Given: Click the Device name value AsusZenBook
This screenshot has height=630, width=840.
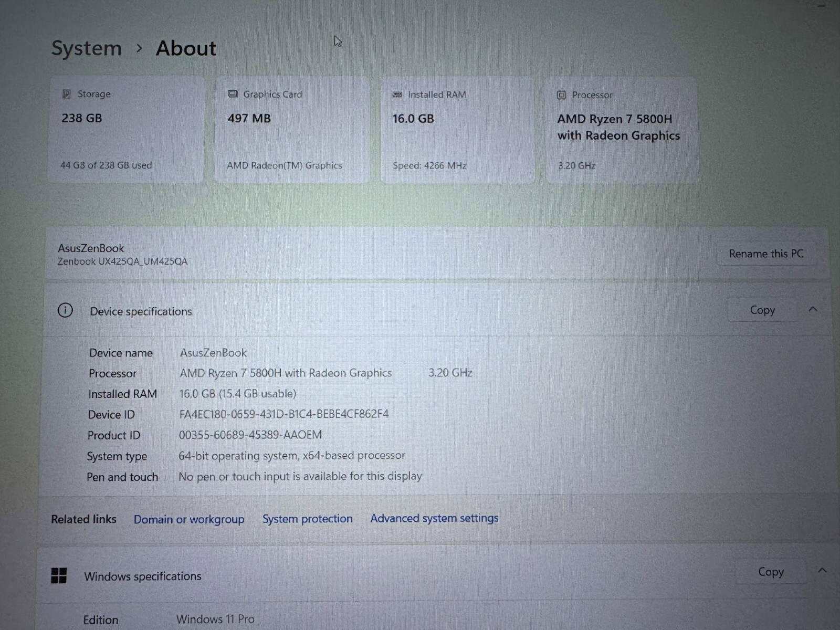Looking at the screenshot, I should pos(213,353).
